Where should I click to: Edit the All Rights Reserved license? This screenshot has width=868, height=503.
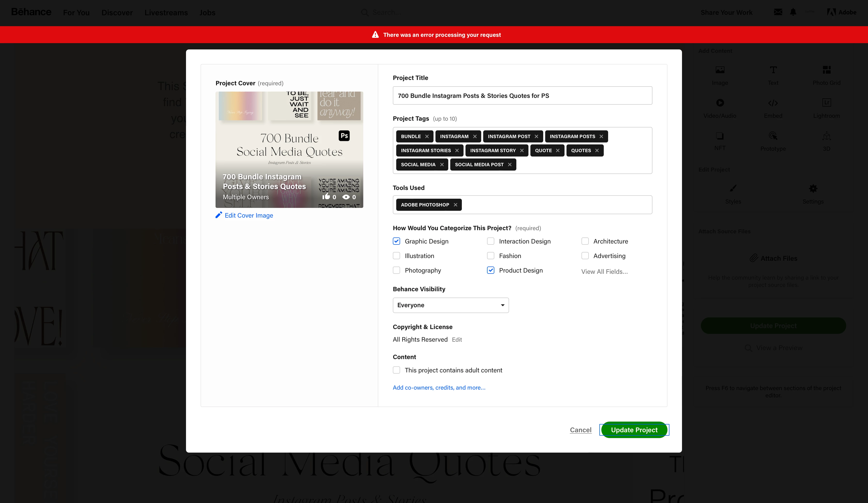click(456, 340)
